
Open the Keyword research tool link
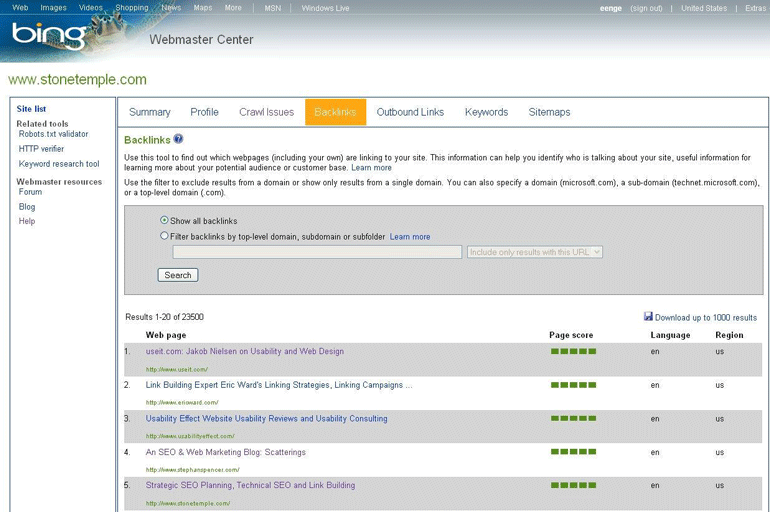[59, 164]
